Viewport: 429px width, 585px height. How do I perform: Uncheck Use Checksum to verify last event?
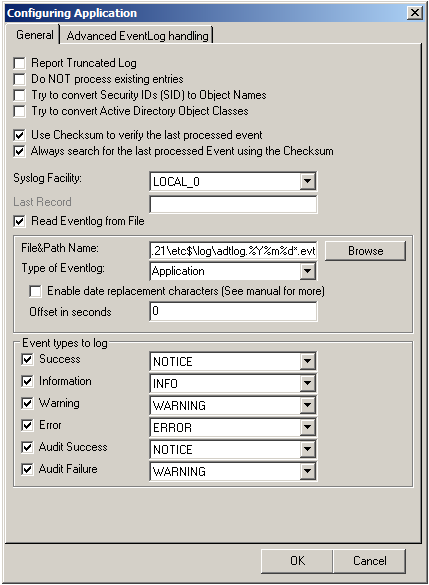pyautogui.click(x=19, y=135)
